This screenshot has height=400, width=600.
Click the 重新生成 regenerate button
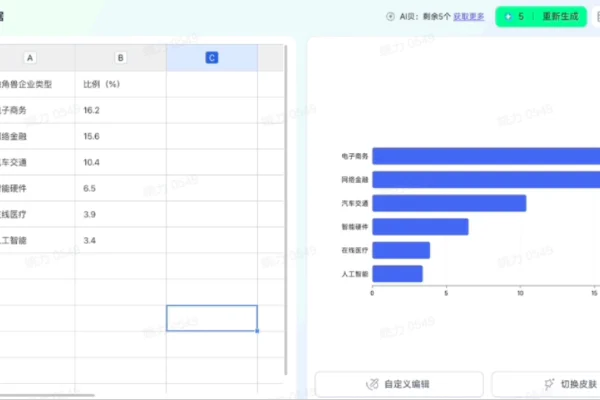point(541,16)
